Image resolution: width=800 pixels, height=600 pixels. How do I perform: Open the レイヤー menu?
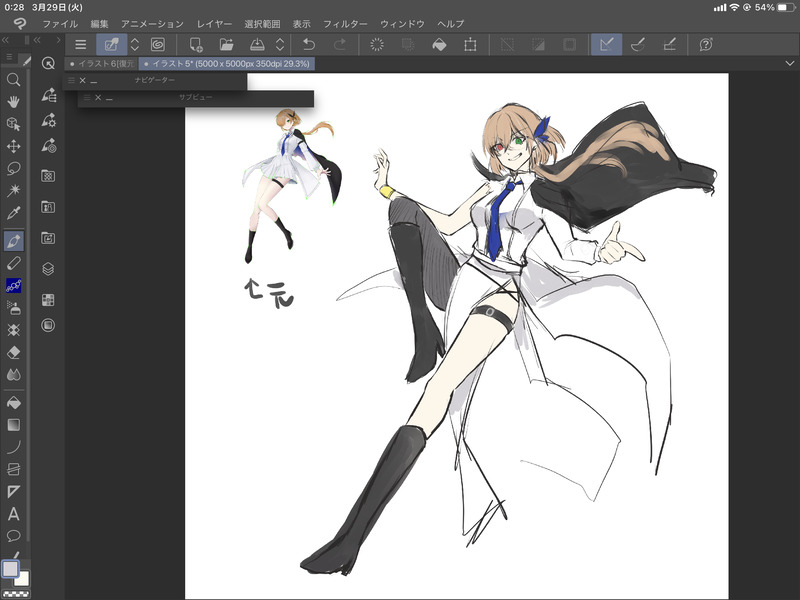tap(214, 24)
